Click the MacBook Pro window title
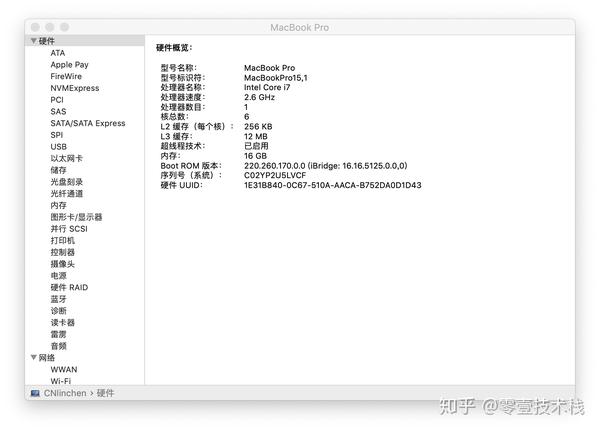This screenshot has height=431, width=600. [x=300, y=28]
